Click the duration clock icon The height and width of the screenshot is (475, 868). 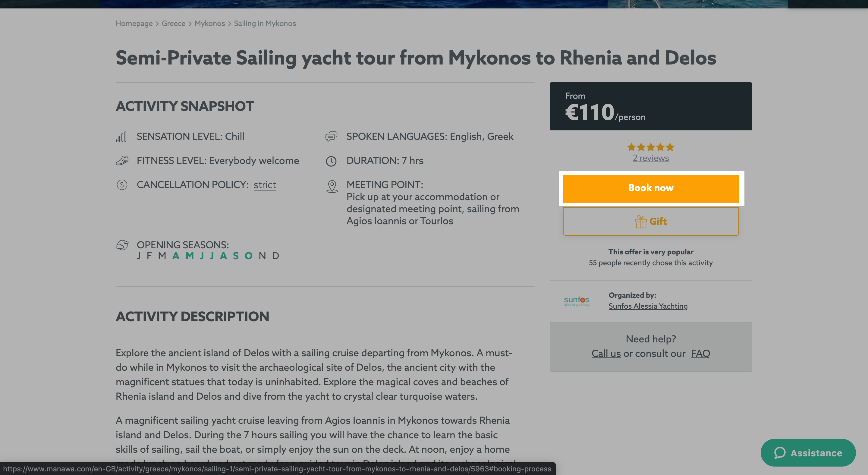pyautogui.click(x=331, y=161)
